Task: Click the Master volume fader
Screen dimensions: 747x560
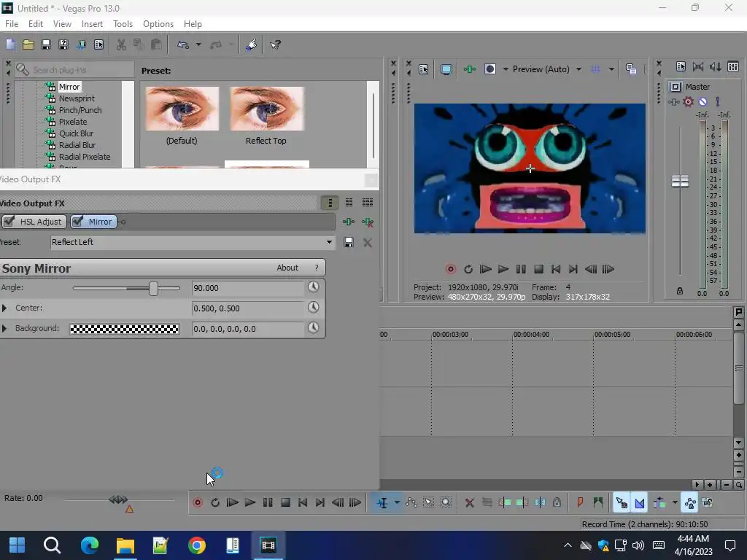Action: tap(680, 181)
